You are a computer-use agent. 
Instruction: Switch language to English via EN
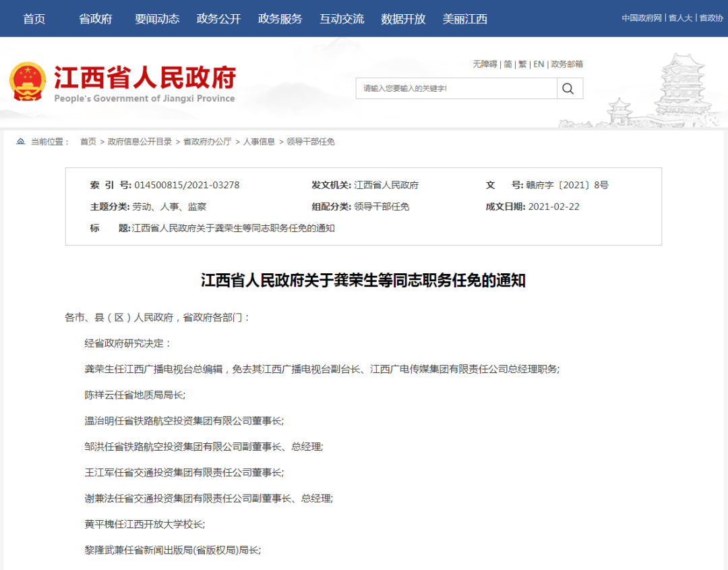pos(539,63)
